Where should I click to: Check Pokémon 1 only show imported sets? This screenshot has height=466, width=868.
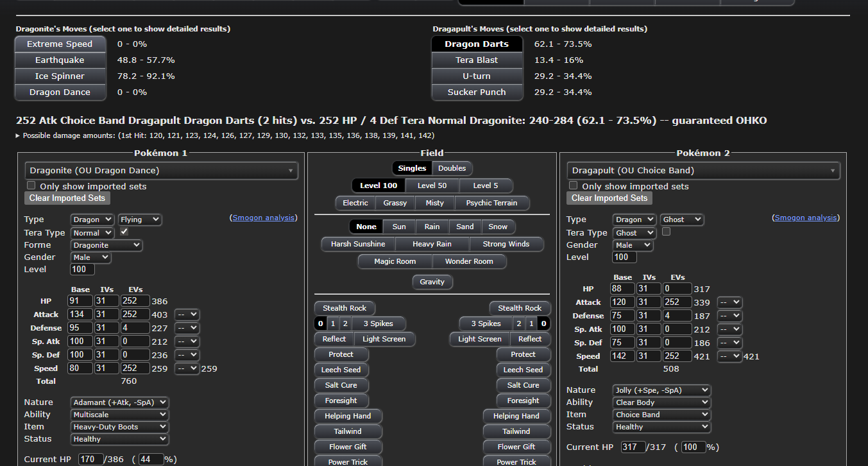click(31, 186)
